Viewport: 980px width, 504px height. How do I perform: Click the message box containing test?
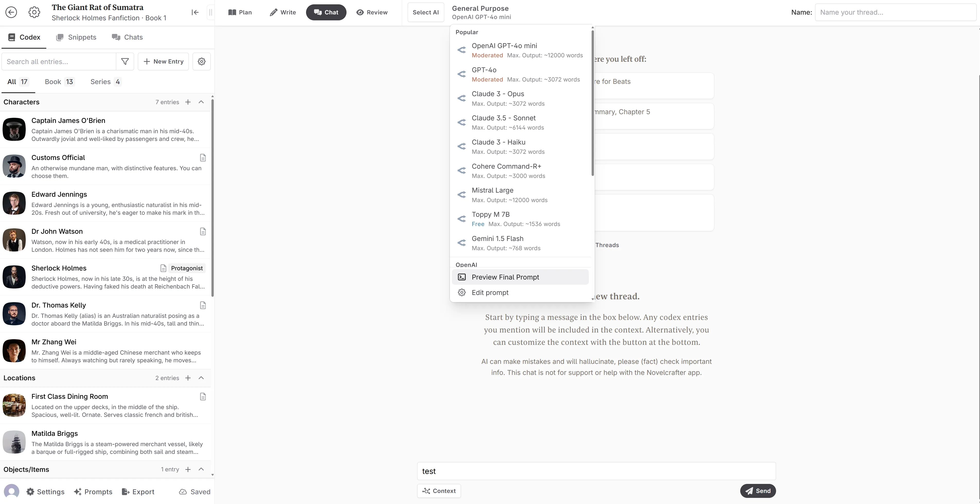(596, 471)
